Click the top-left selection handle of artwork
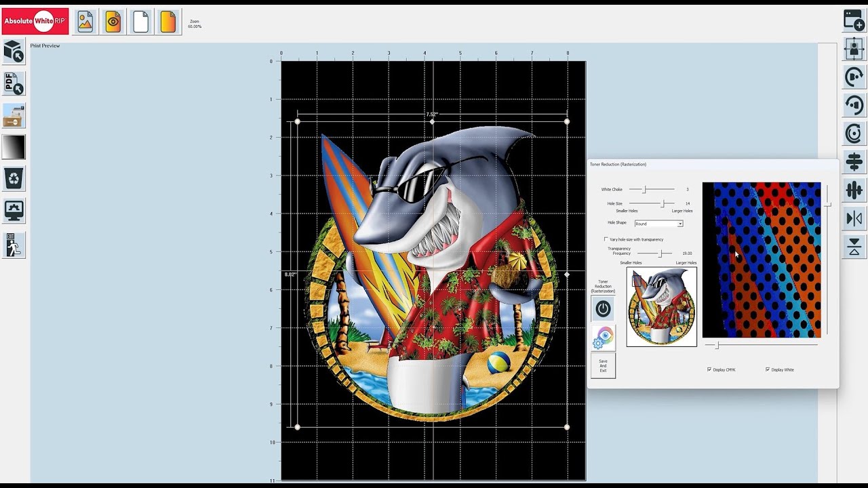Viewport: 868px width, 488px height. coord(297,122)
